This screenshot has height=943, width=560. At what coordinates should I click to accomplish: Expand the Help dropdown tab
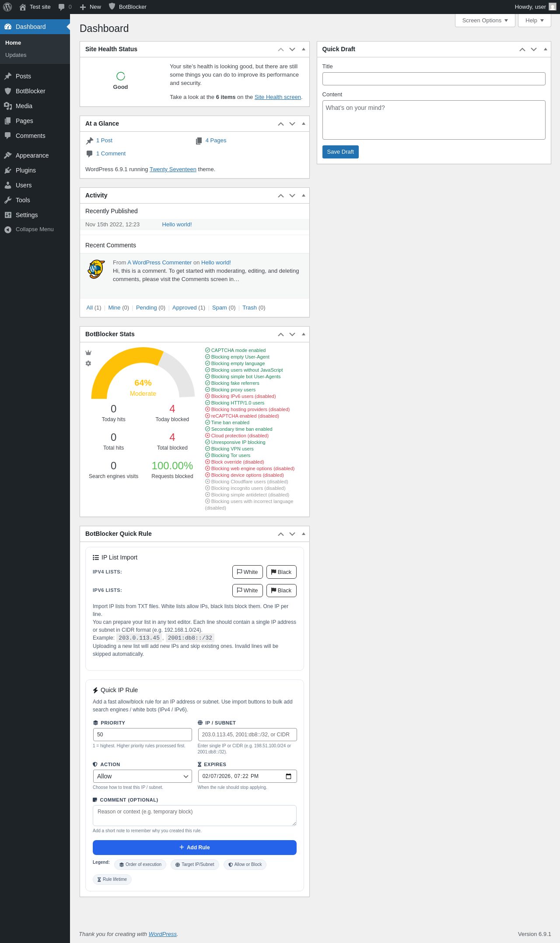535,21
